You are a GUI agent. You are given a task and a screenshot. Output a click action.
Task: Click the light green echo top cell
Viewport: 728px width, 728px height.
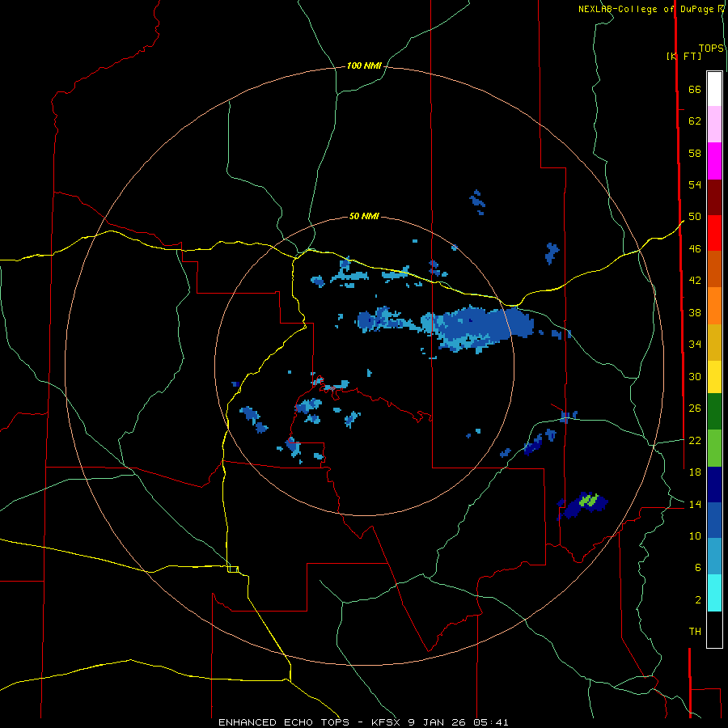[589, 500]
